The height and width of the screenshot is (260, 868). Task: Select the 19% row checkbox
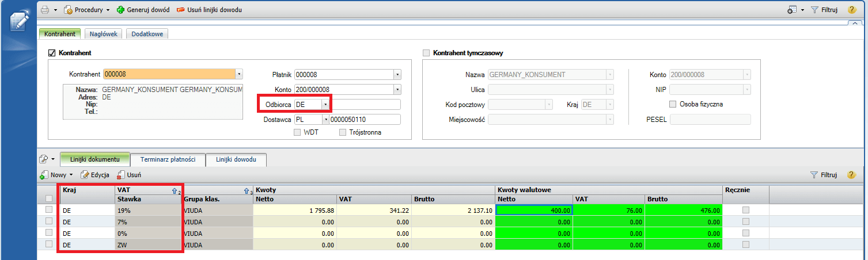click(x=49, y=211)
